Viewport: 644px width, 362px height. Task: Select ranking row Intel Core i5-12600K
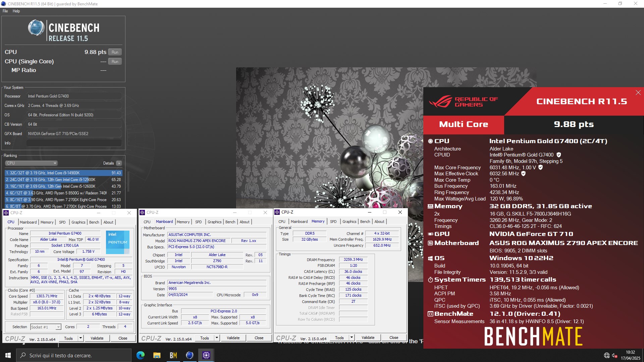click(63, 186)
